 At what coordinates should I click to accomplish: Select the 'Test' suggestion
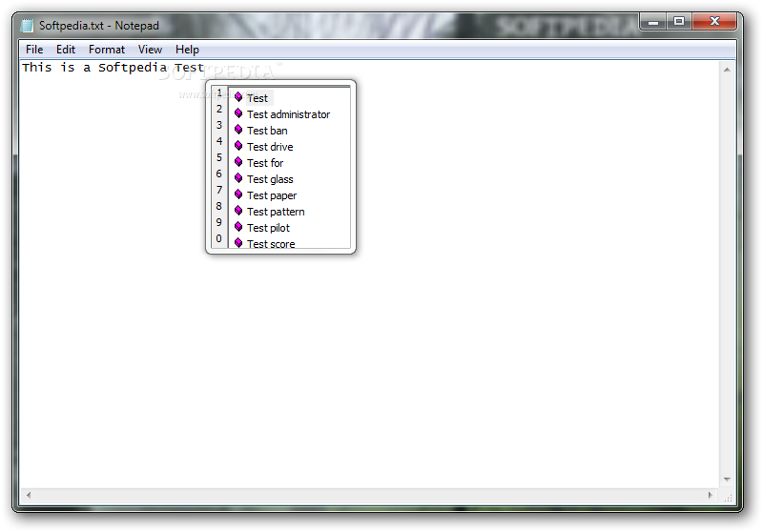point(258,98)
